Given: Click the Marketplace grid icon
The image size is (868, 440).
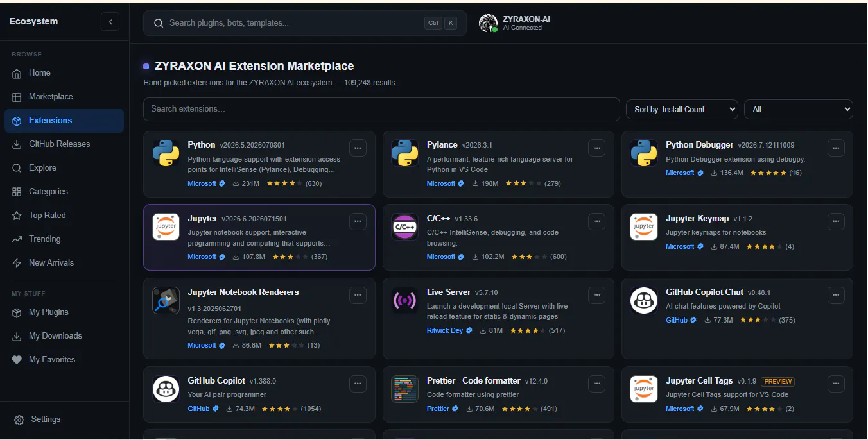Looking at the screenshot, I should coord(17,97).
